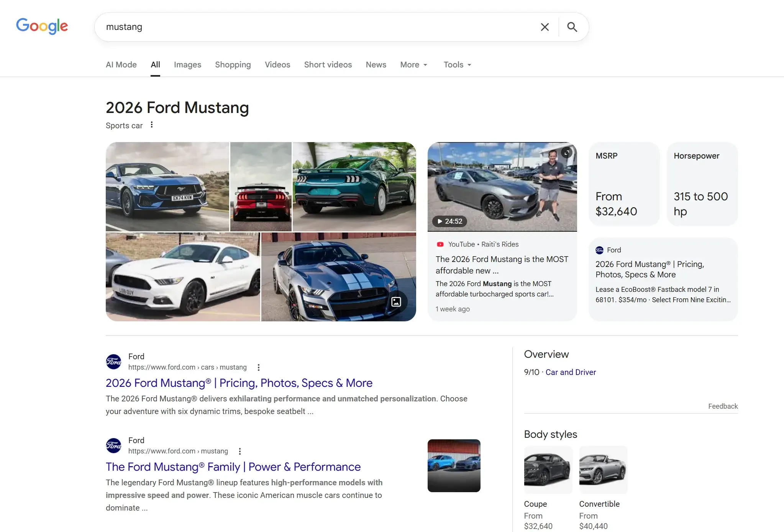
Task: Clear the search query with the X icon
Action: (545, 27)
